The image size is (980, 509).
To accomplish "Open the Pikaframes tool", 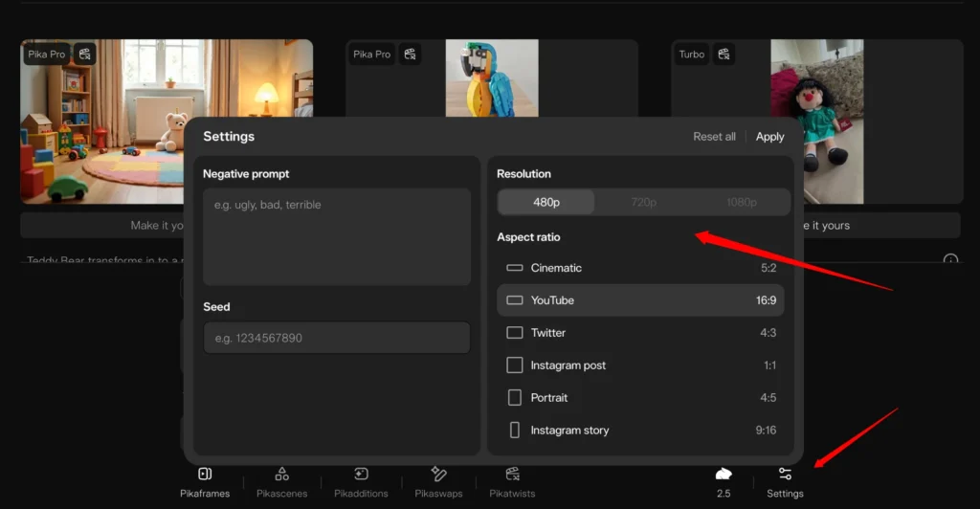I will [x=205, y=481].
